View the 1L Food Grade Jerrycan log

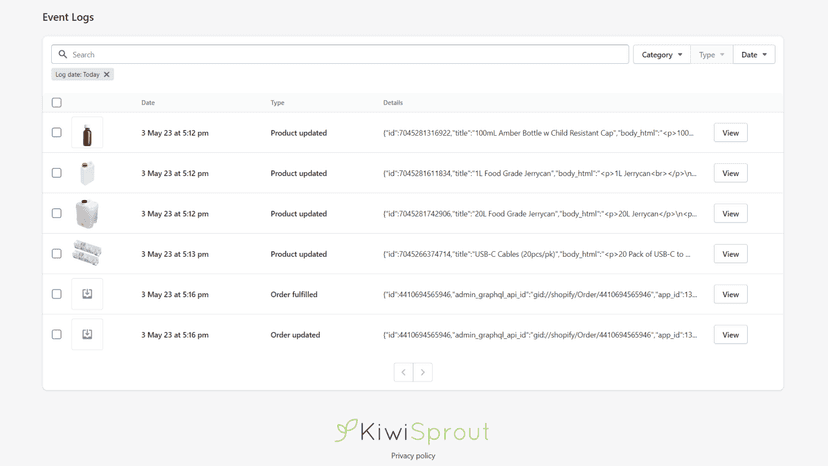coord(730,173)
